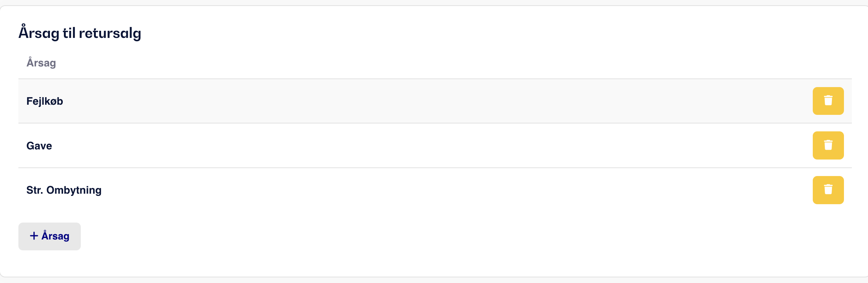
Task: Select the Str. Ombytning reason name
Action: pyautogui.click(x=64, y=190)
